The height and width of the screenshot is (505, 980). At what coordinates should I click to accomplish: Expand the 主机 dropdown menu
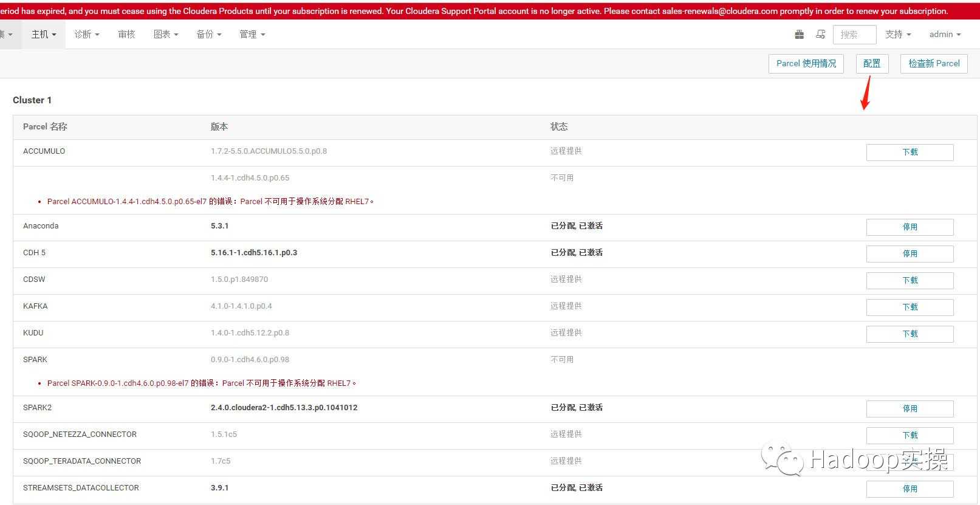[x=44, y=35]
